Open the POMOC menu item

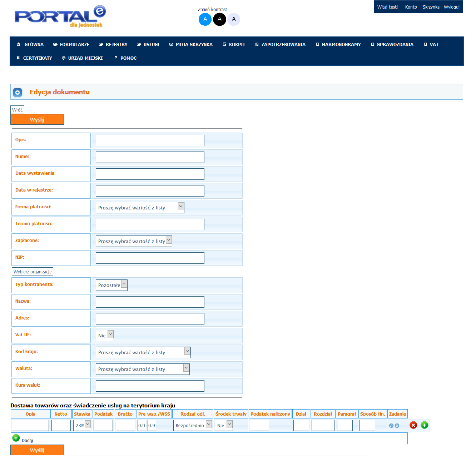pos(125,58)
